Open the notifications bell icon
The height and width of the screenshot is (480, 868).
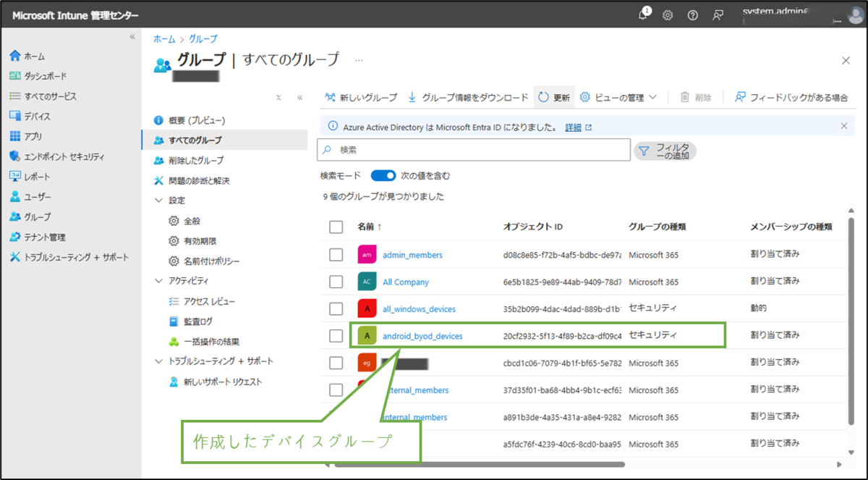pyautogui.click(x=644, y=15)
